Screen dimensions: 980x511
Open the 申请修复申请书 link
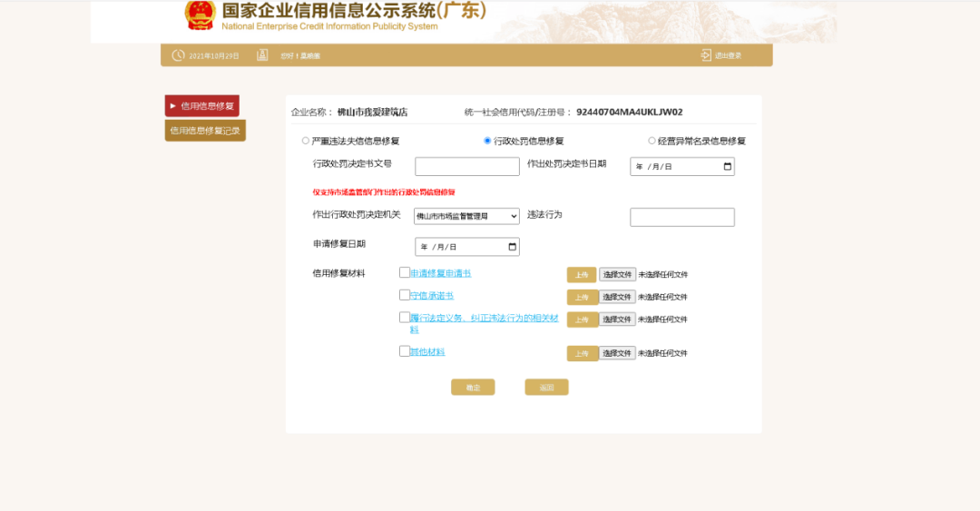(x=441, y=273)
